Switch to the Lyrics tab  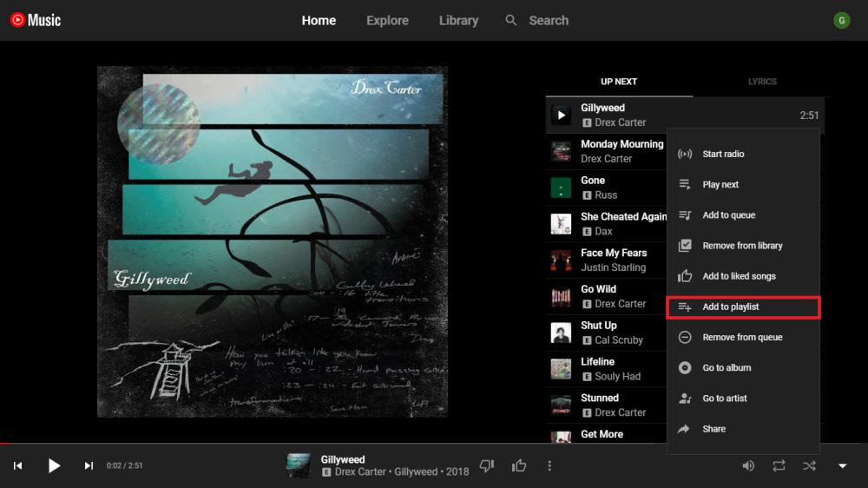[762, 82]
